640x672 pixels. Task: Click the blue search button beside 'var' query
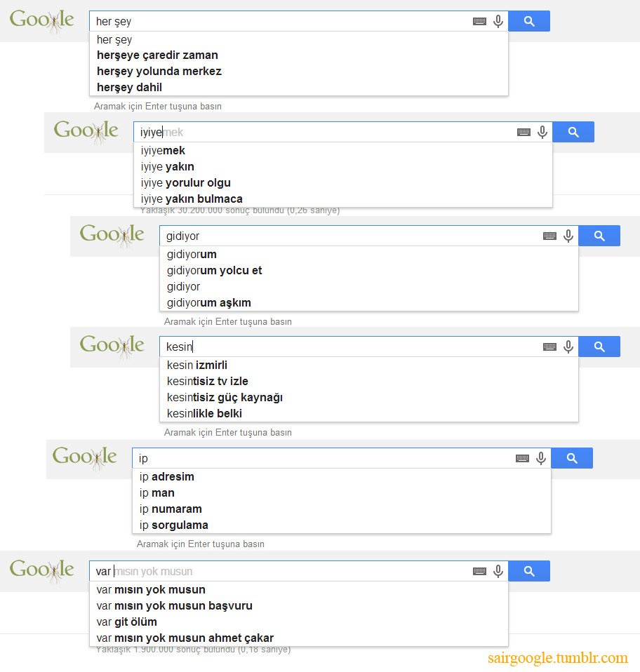tap(529, 571)
